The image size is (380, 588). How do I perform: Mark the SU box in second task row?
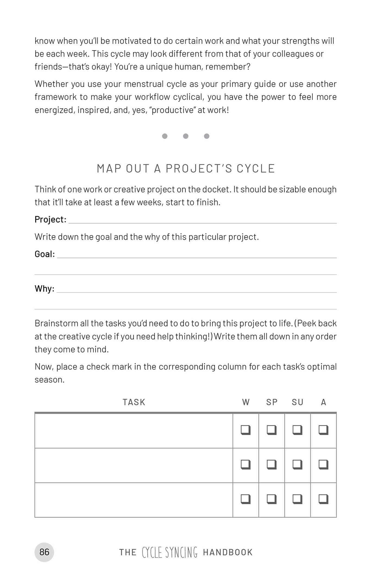tap(297, 464)
